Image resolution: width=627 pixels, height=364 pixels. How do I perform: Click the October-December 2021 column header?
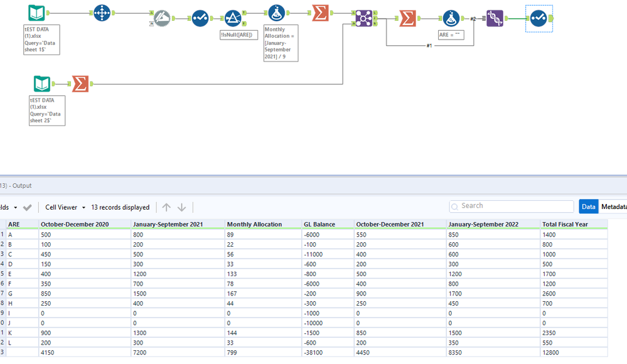click(400, 225)
